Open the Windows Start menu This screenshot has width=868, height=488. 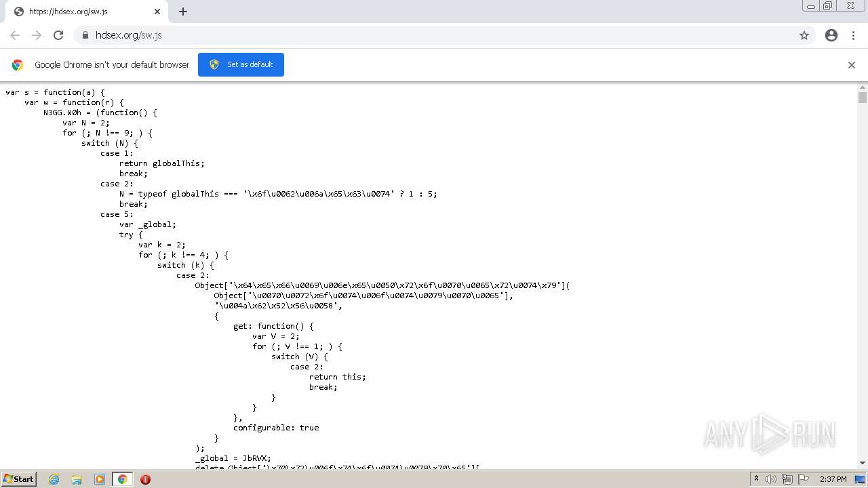(18, 479)
